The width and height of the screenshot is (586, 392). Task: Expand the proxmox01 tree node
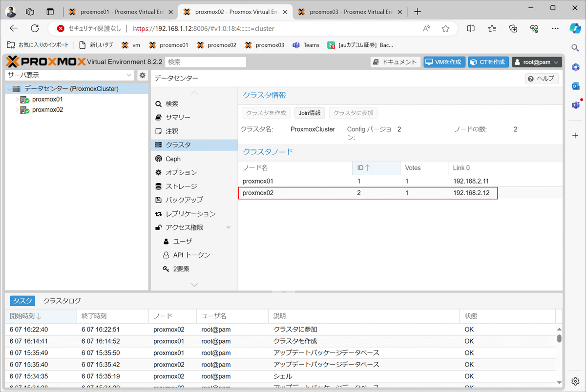click(17, 100)
